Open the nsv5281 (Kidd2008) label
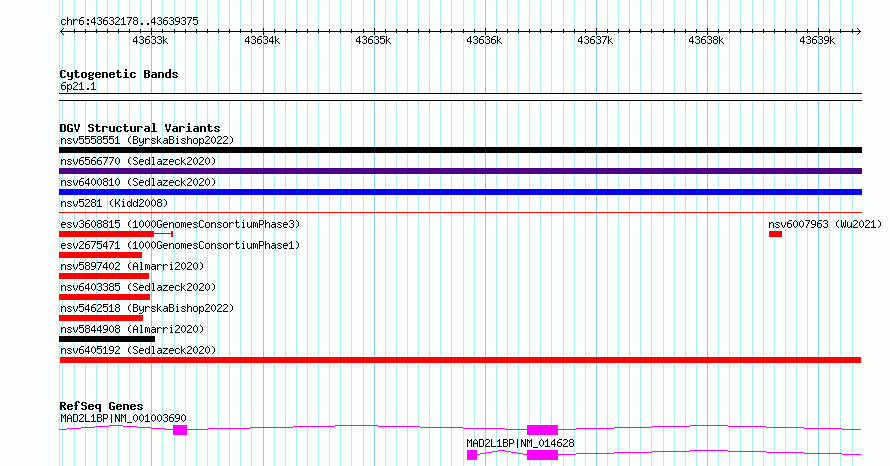Image resolution: width=890 pixels, height=466 pixels. 114,203
